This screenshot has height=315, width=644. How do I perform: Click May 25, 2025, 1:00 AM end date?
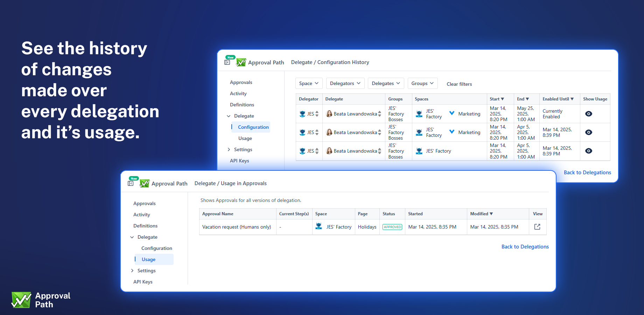[526, 114]
